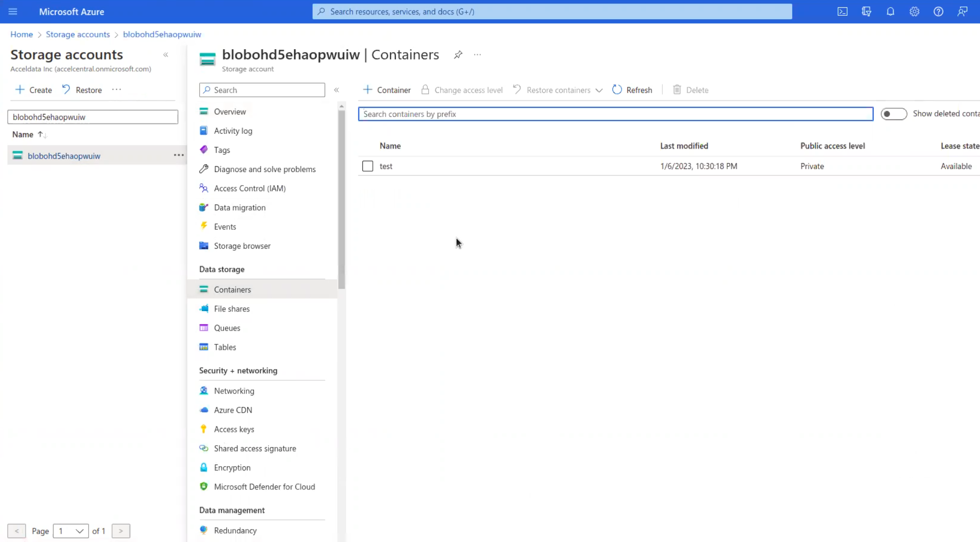The image size is (980, 542).
Task: Collapse the resource menu sidebar
Action: [x=336, y=90]
